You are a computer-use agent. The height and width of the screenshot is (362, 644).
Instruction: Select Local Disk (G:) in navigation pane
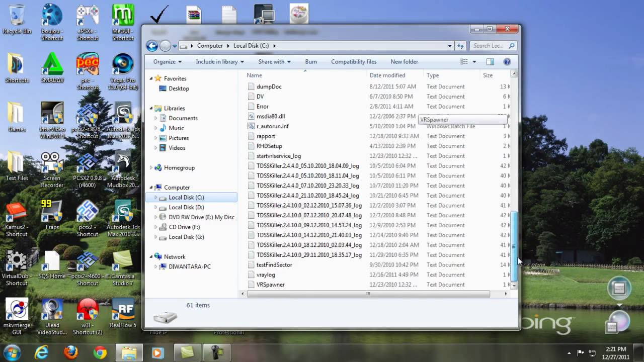coord(186,237)
